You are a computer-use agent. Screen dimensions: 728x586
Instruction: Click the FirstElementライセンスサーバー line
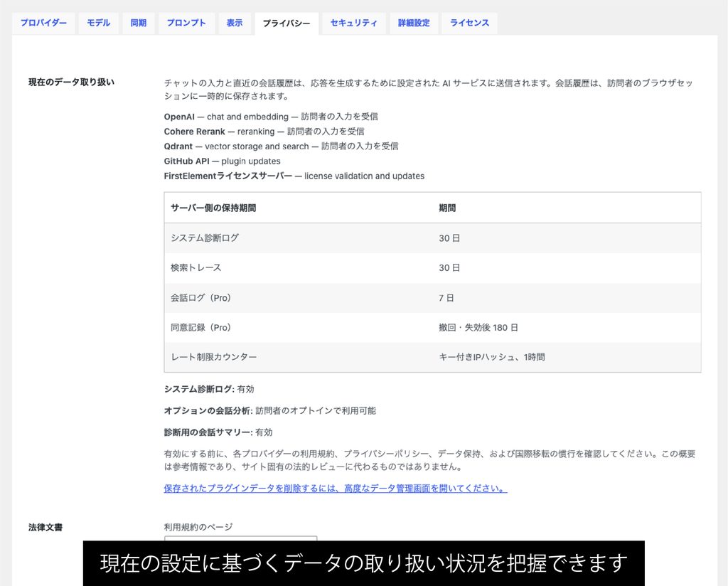294,176
